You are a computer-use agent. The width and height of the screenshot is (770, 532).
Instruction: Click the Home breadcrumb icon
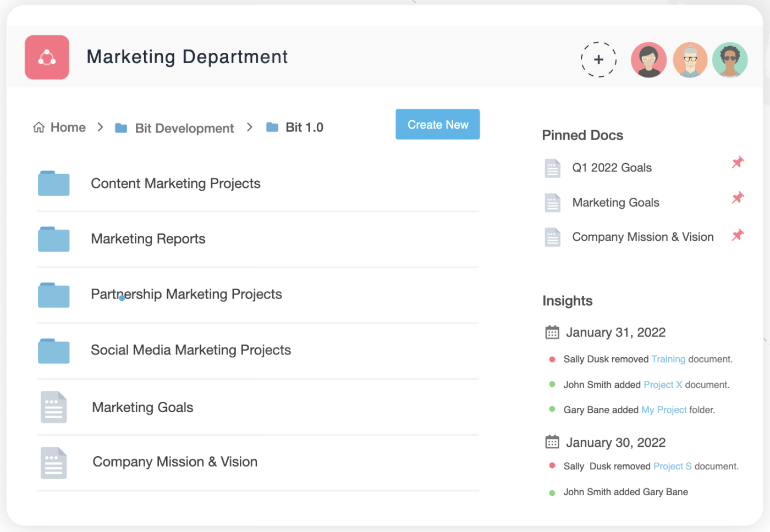[39, 128]
